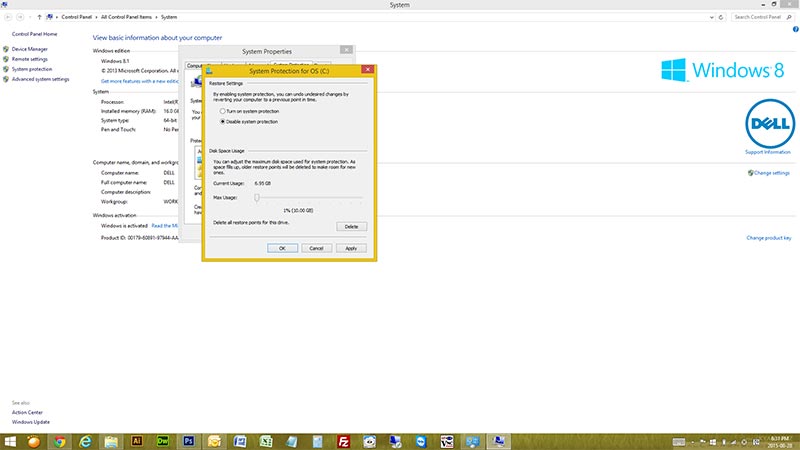The height and width of the screenshot is (450, 800).
Task: Click All Control Panel Items breadcrumb
Action: click(x=126, y=17)
